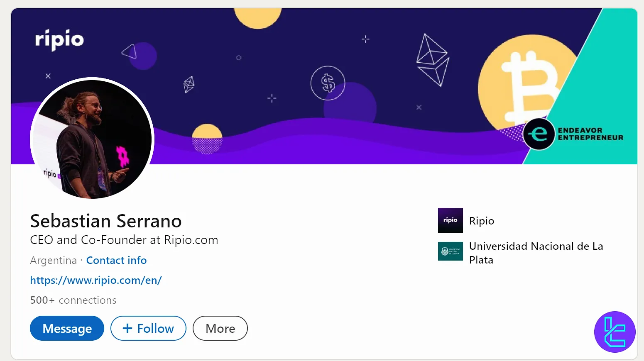
Task: Open Sebastian Serrano's profile photo
Action: click(x=91, y=138)
